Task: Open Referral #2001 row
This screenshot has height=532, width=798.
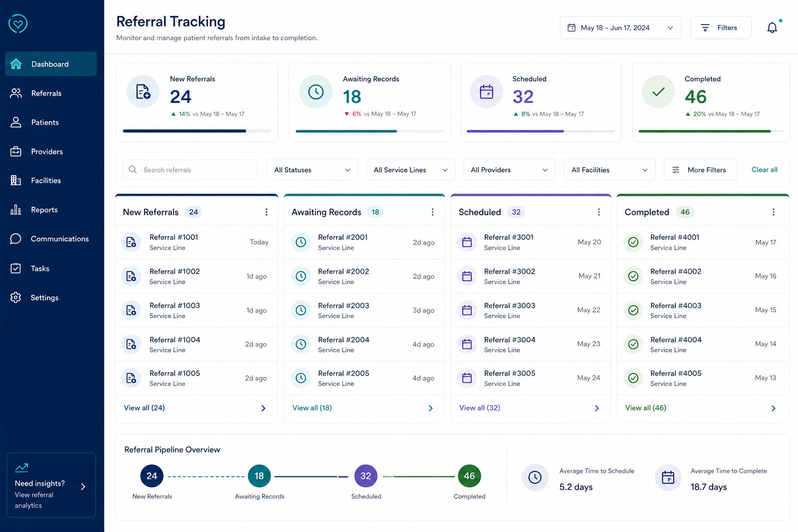Action: coord(364,242)
